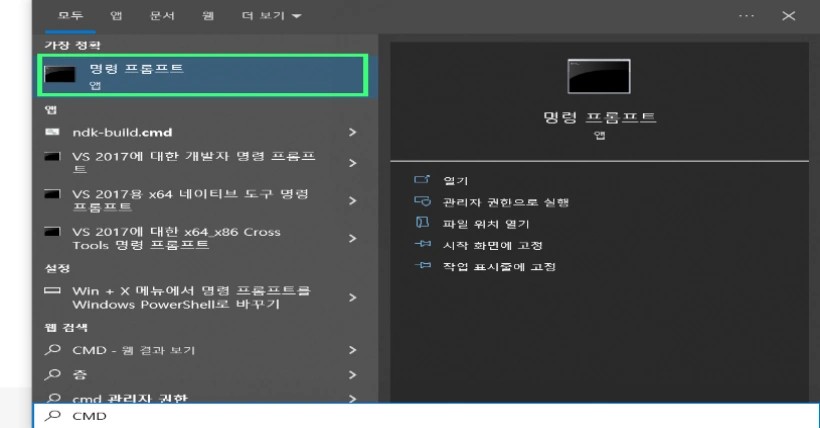The width and height of the screenshot is (820, 428).
Task: Expand arrow for VS 2017 개발자 명령 프롬프트
Action: [x=352, y=163]
